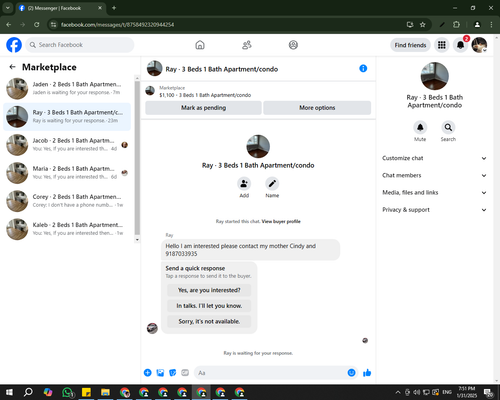Image resolution: width=500 pixels, height=400 pixels.
Task: Open Corey's 2 Beds 1 Bath conversation
Action: pyautogui.click(x=67, y=201)
